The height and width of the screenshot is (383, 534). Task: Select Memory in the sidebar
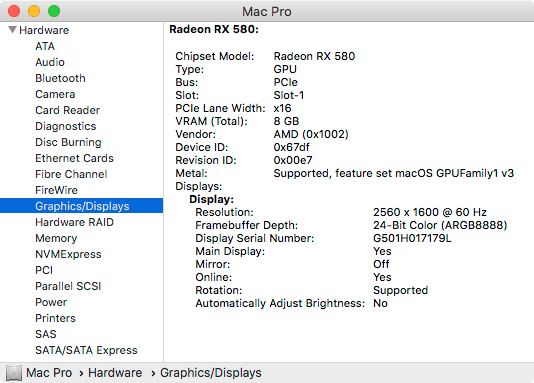(x=56, y=238)
